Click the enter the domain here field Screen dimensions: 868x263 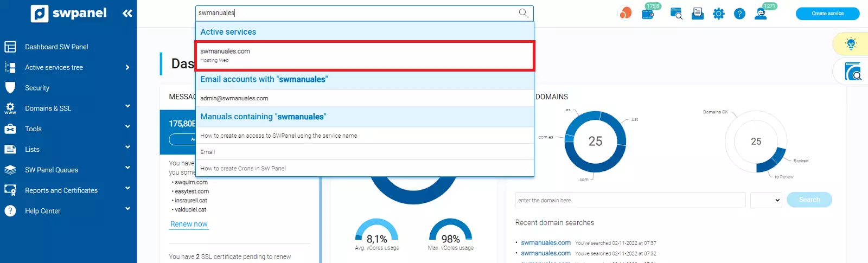629,200
